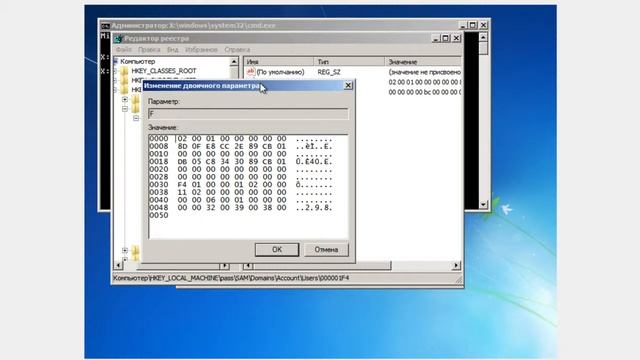Click tree pane horizontal scroll right arrow
This screenshot has height=360, width=640.
point(224,266)
